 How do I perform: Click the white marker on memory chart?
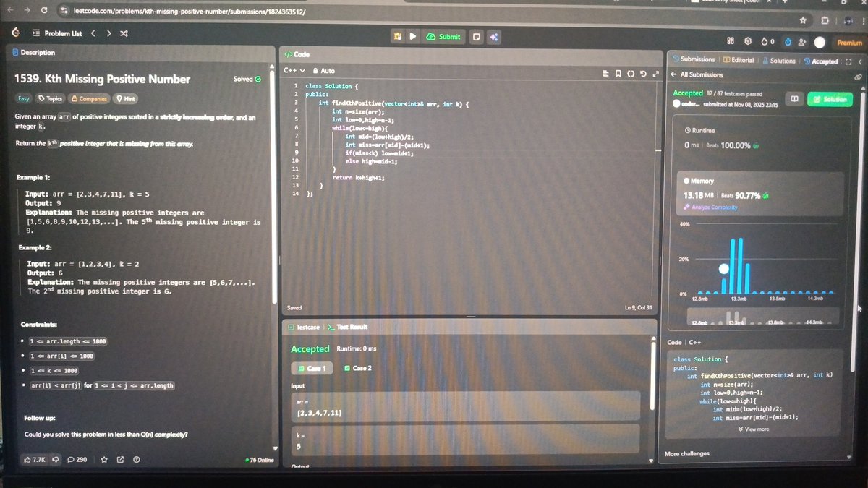[x=723, y=269]
